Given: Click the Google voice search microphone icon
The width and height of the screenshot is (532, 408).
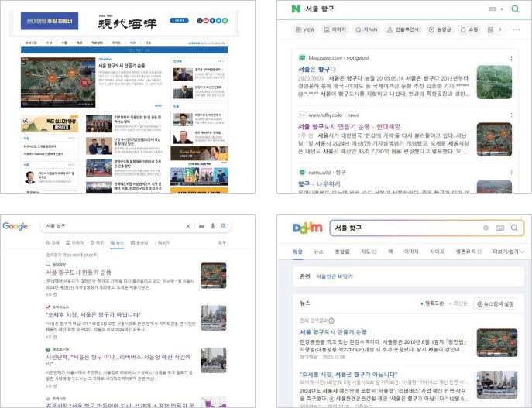Looking at the screenshot, I should (213, 226).
